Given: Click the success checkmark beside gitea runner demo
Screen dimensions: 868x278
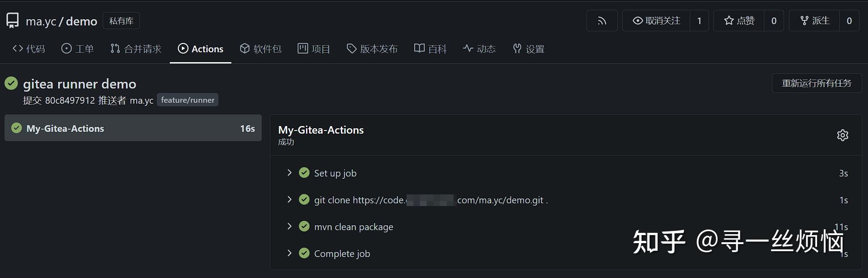Looking at the screenshot, I should (x=11, y=83).
